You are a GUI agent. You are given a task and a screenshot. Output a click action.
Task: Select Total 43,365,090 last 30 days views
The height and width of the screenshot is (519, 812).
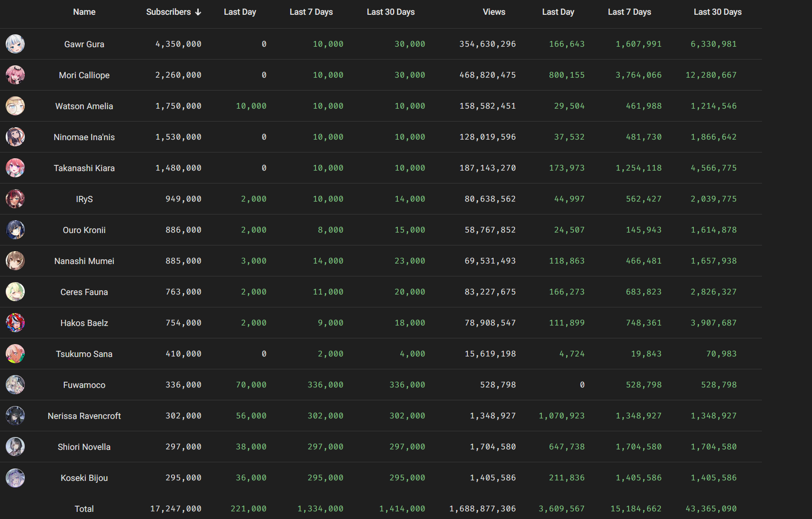point(711,509)
